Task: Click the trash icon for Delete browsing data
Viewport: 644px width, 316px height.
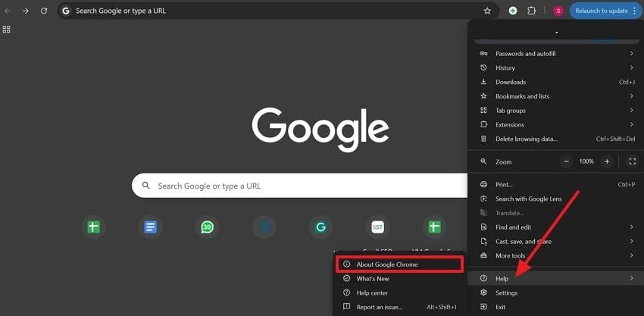Action: coord(484,139)
